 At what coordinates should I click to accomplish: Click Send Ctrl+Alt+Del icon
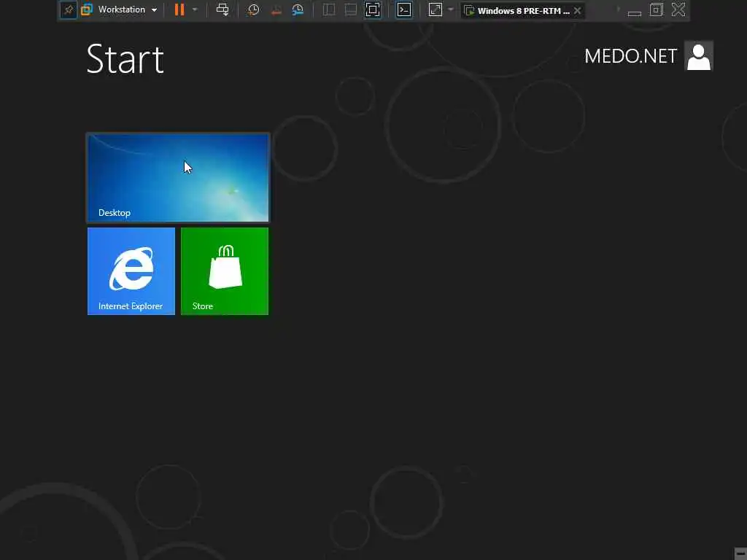pyautogui.click(x=222, y=9)
